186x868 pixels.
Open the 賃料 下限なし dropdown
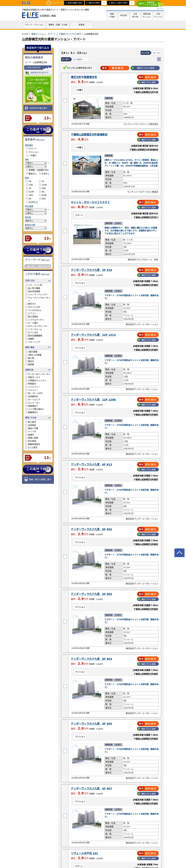pos(36,163)
